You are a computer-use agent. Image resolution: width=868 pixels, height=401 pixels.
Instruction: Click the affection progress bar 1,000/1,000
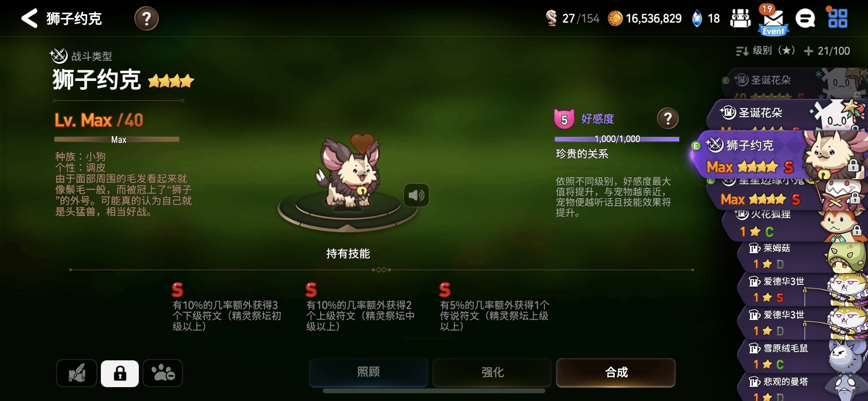(x=617, y=139)
